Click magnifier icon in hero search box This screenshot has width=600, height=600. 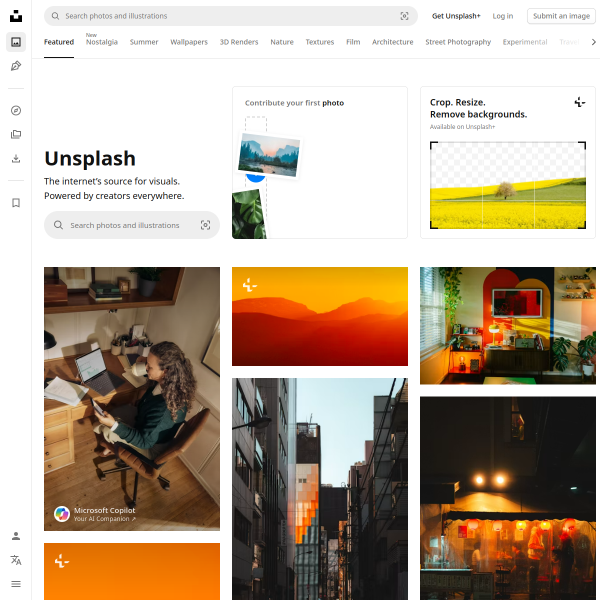[x=58, y=225]
